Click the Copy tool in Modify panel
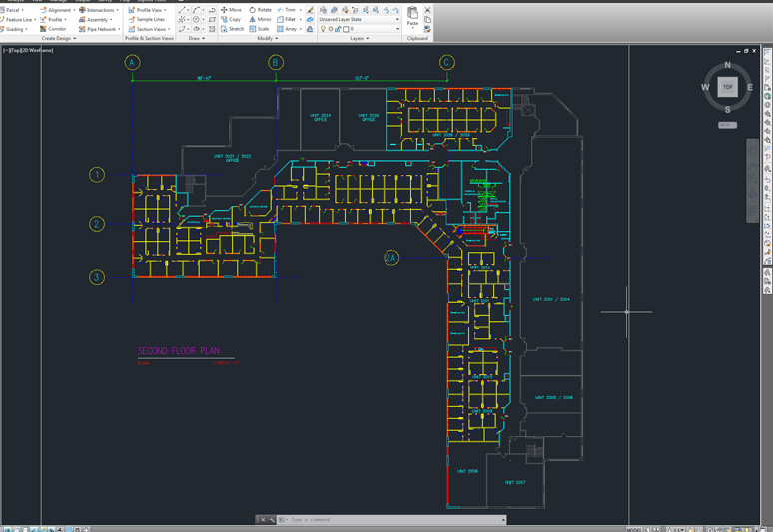 (x=231, y=19)
